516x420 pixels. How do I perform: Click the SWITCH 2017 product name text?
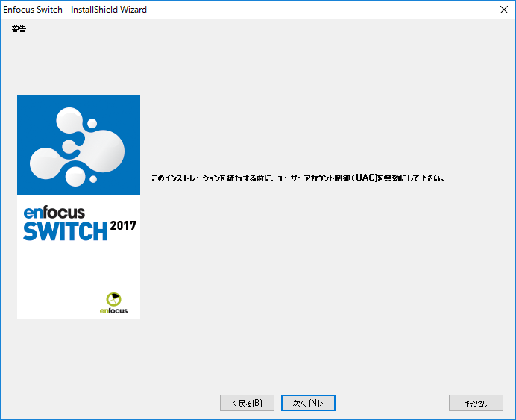coord(79,231)
